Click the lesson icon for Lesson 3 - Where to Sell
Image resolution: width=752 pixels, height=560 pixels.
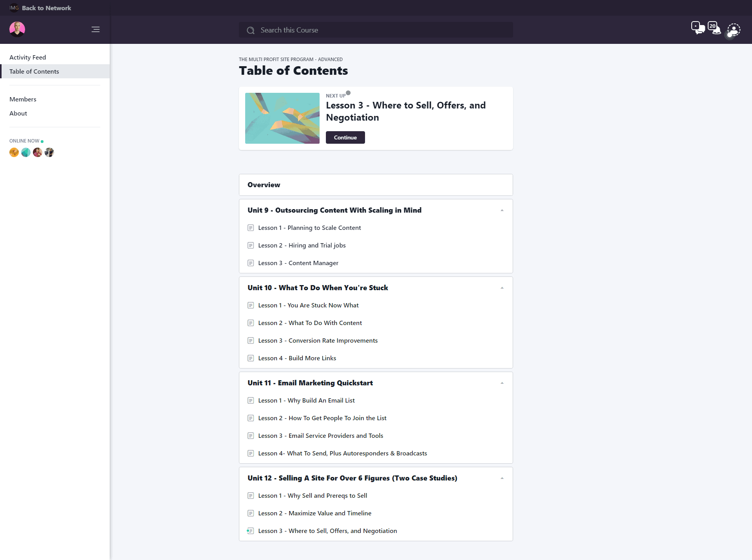pyautogui.click(x=250, y=531)
